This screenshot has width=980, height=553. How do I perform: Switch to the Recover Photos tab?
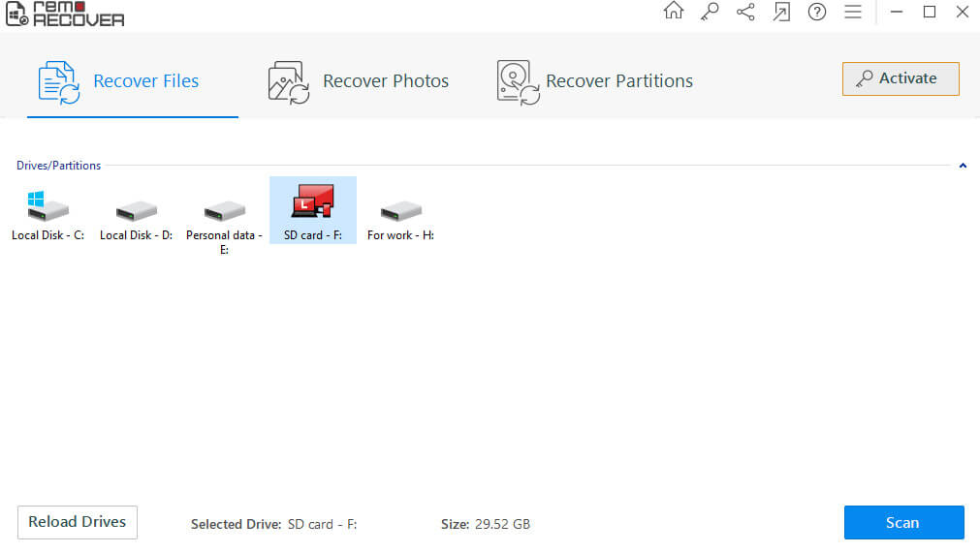359,81
